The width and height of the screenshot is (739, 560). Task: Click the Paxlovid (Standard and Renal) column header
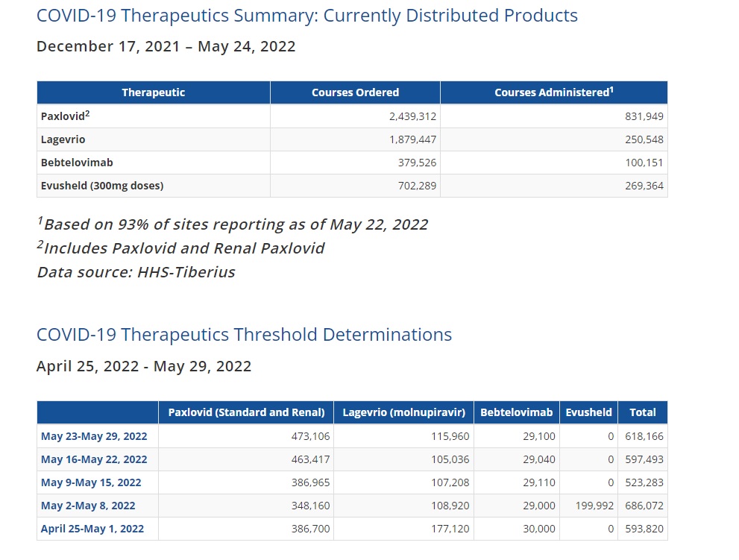click(246, 412)
